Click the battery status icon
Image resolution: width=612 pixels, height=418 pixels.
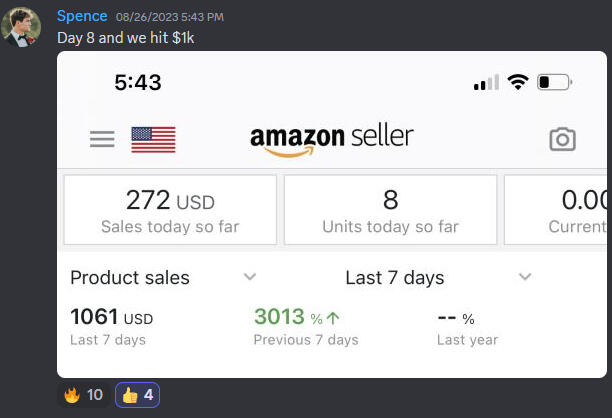tap(553, 82)
